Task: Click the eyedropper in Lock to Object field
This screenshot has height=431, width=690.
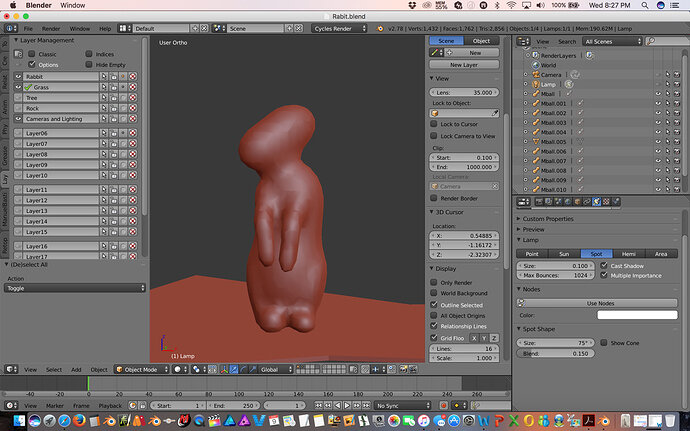Action: coord(495,113)
